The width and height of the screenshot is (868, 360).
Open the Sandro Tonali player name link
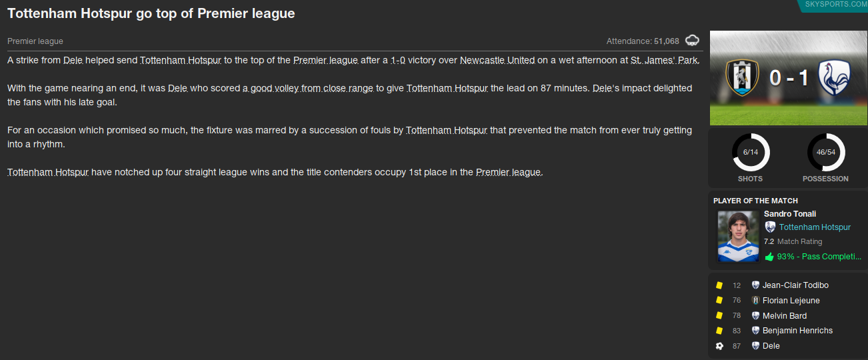click(x=790, y=214)
